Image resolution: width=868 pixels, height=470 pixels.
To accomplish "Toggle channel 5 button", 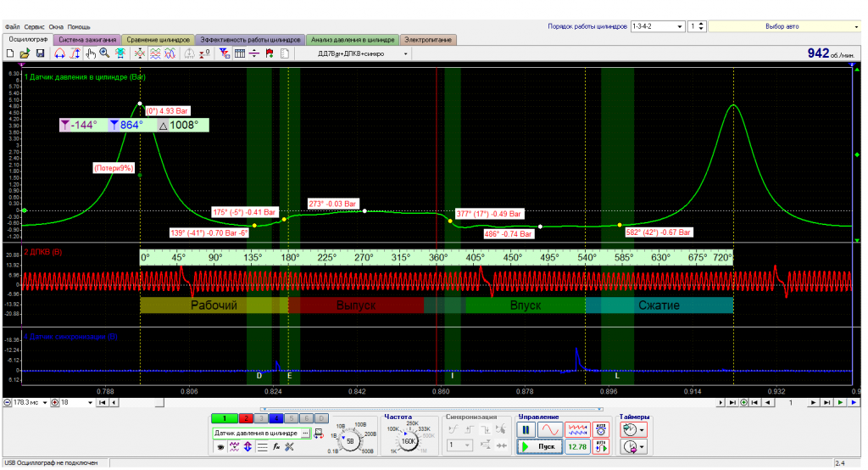I will tap(292, 418).
